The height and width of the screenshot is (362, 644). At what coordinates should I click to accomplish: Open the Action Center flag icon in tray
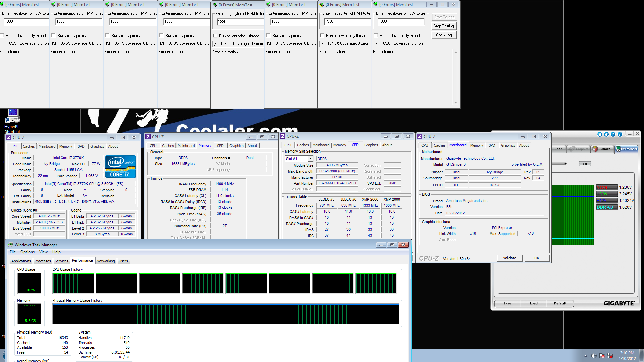coord(602,356)
